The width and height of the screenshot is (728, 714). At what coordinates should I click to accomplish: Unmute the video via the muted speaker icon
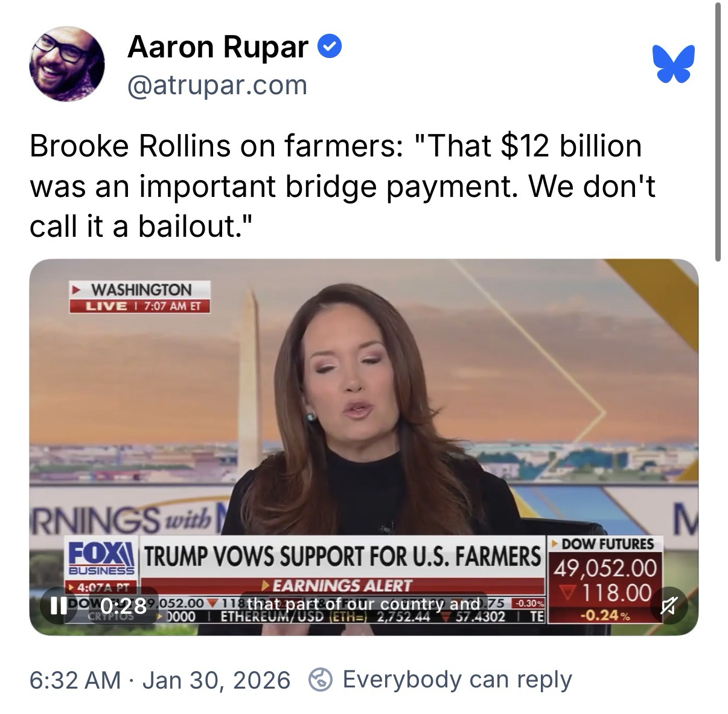click(668, 605)
